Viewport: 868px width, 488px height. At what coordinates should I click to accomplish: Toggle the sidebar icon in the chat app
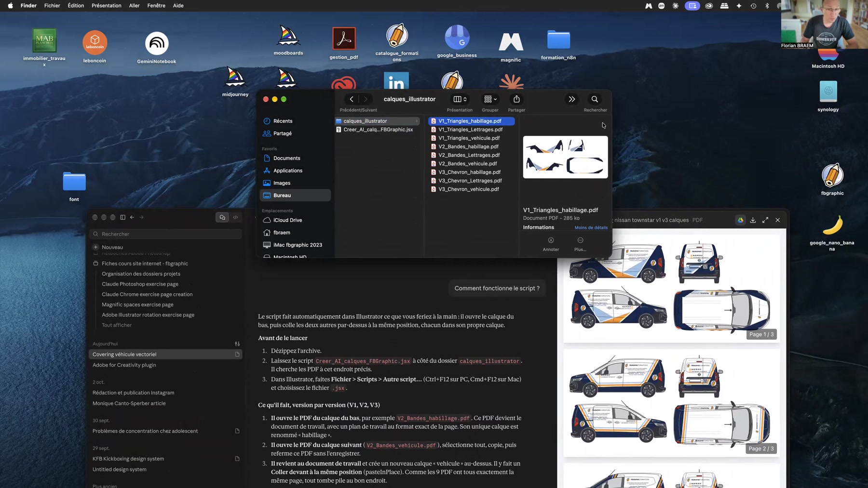click(123, 217)
